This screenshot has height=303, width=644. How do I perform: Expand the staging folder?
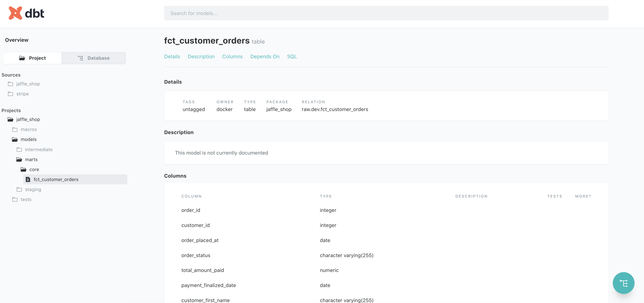click(x=33, y=189)
